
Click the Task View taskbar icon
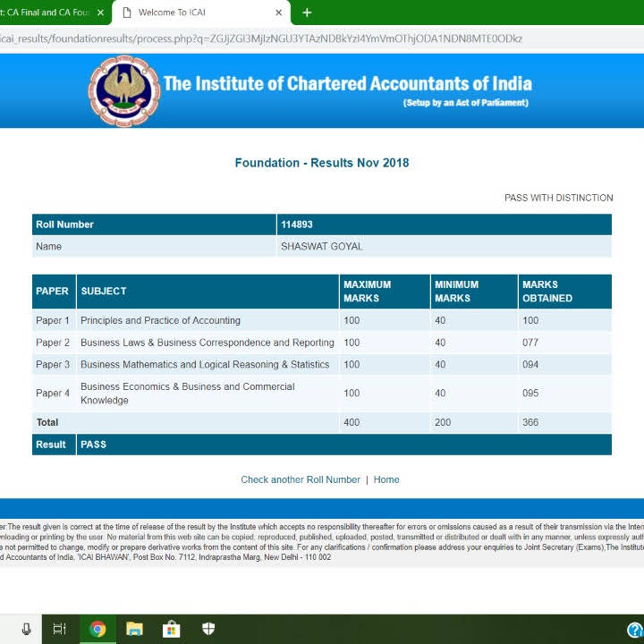60,629
